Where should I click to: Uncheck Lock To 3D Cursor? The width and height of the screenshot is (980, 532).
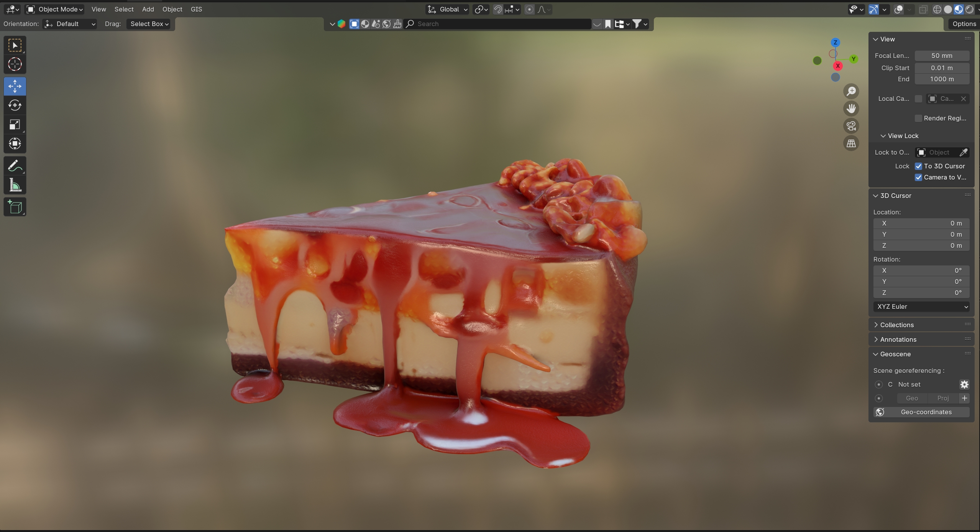tap(918, 166)
